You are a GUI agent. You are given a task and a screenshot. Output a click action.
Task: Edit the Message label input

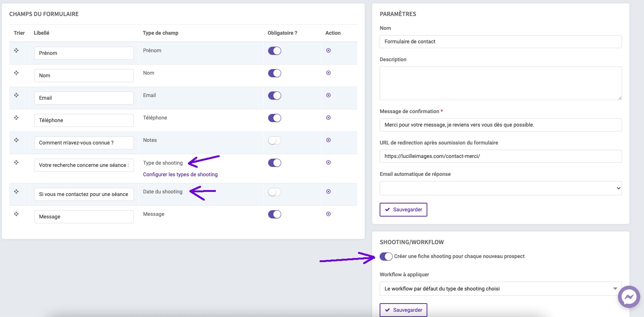pyautogui.click(x=84, y=217)
